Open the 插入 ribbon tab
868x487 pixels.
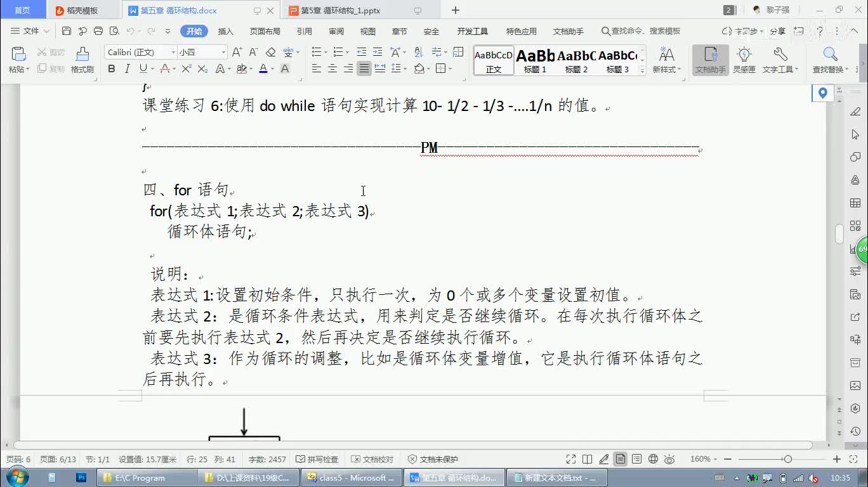(x=225, y=31)
